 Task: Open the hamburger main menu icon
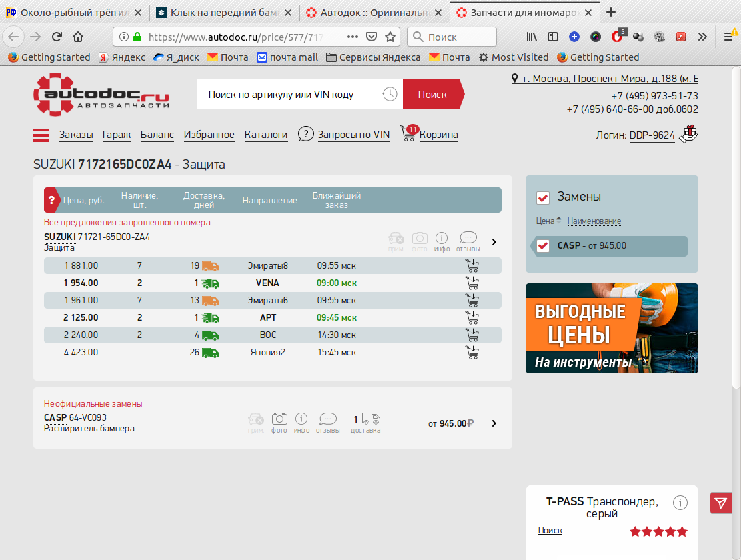pos(41,135)
